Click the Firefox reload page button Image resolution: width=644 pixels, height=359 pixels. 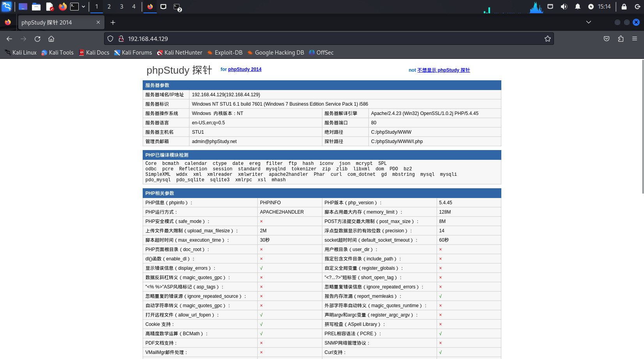(37, 39)
